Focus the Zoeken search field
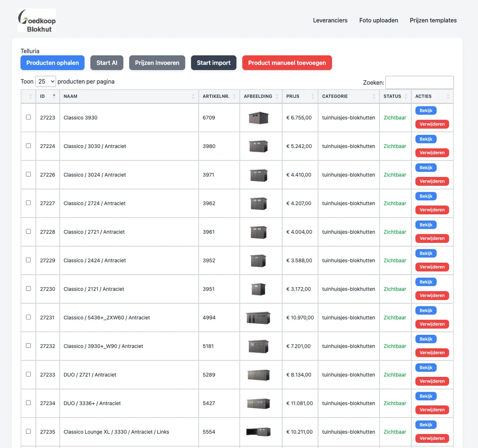 point(419,82)
